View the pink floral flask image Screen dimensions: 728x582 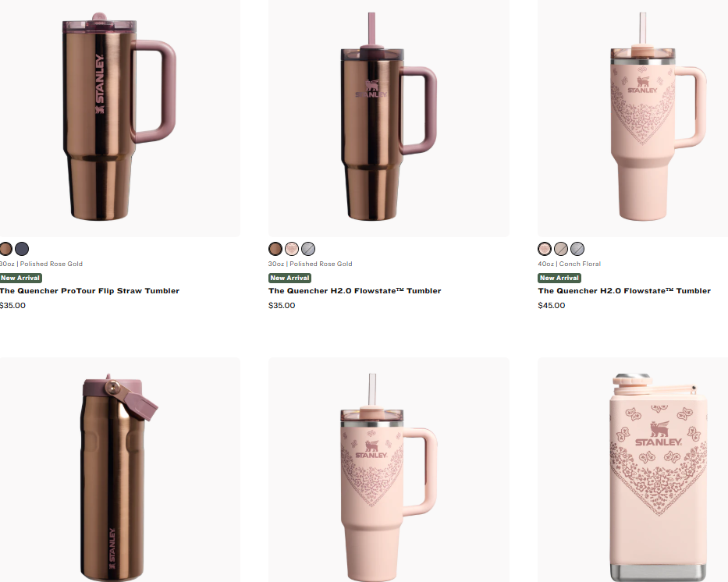[633, 470]
